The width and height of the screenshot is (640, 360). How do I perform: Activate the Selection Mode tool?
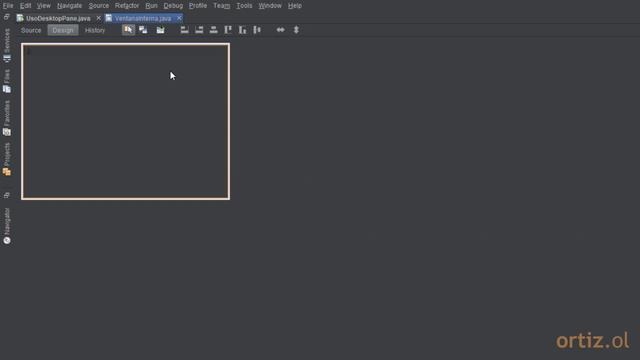click(128, 30)
